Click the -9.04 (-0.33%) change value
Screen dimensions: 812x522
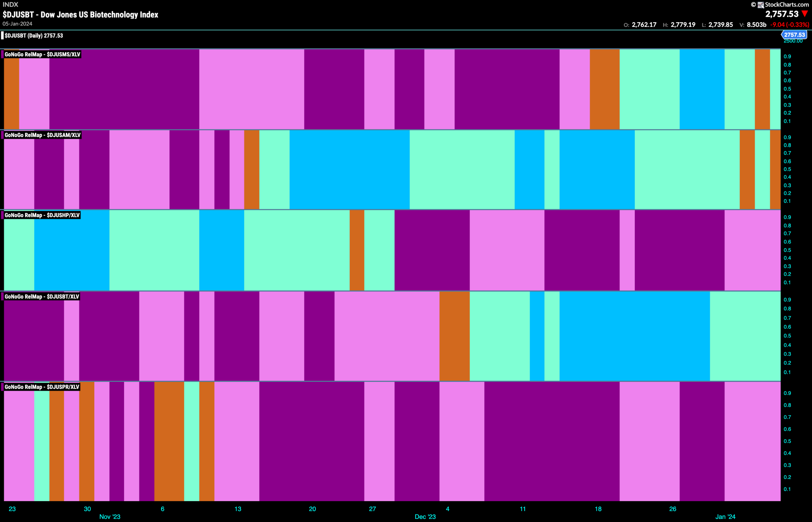click(x=789, y=25)
